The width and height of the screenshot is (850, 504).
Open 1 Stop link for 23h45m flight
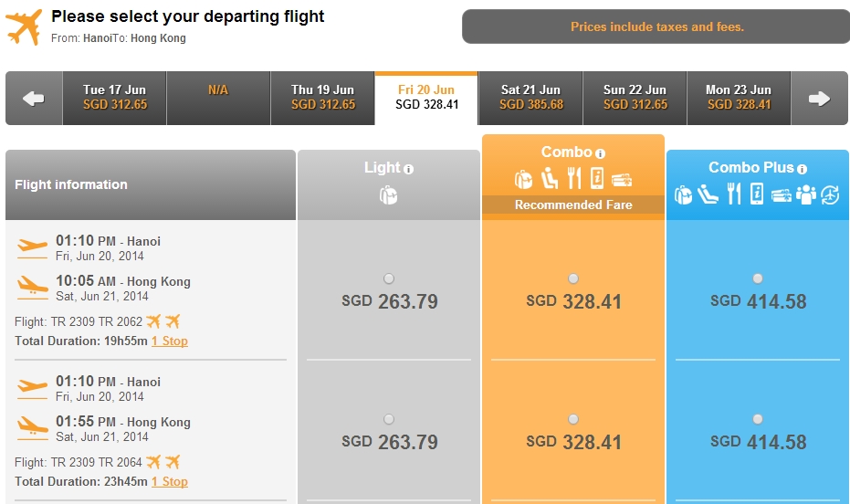(x=170, y=481)
